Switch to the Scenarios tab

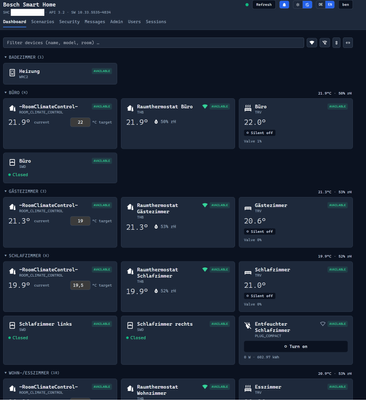[43, 22]
